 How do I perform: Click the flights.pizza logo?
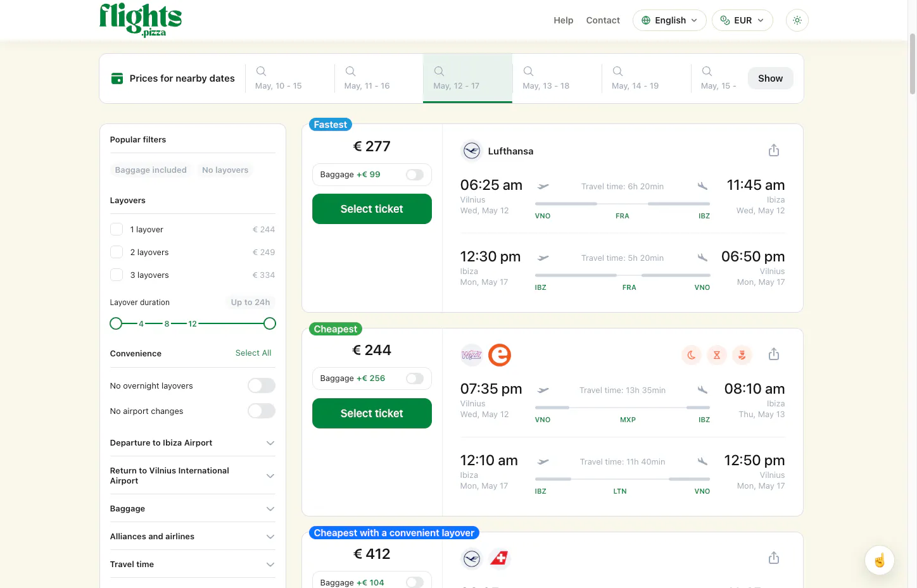pyautogui.click(x=141, y=20)
